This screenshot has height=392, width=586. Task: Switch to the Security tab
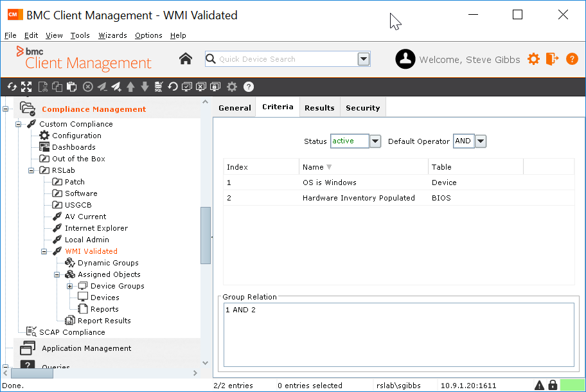[x=362, y=108]
